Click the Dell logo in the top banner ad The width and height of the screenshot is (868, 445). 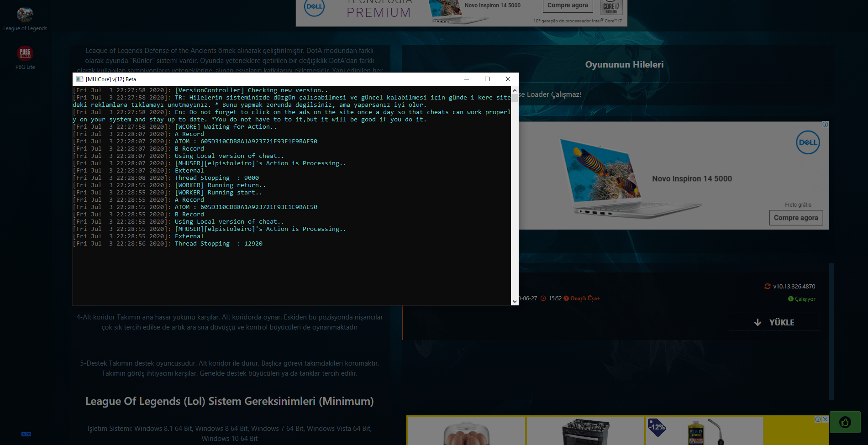[x=314, y=6]
